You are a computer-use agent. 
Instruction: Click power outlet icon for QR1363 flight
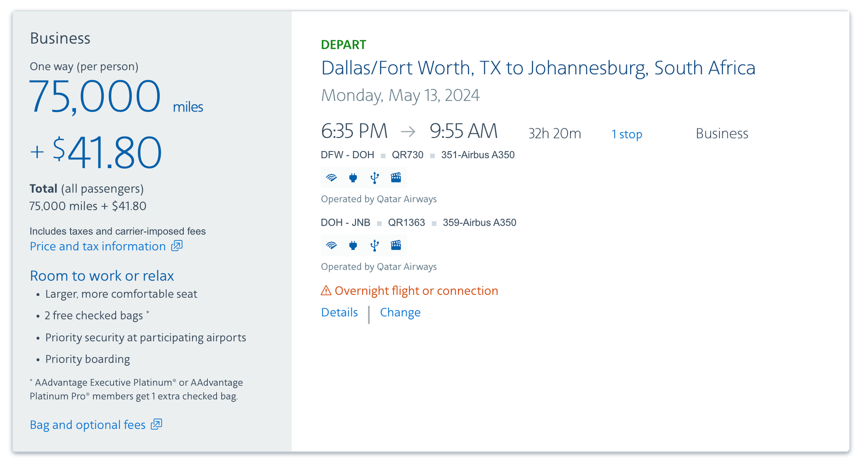click(x=353, y=245)
